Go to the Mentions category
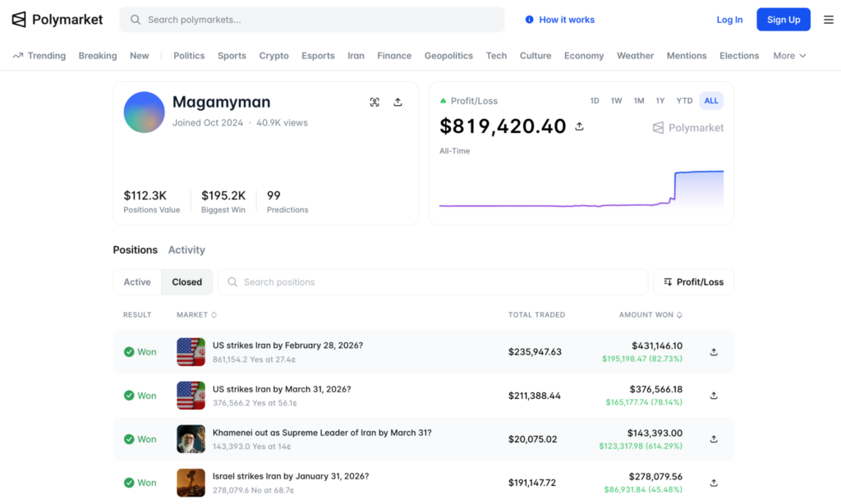841x504 pixels. 687,56
